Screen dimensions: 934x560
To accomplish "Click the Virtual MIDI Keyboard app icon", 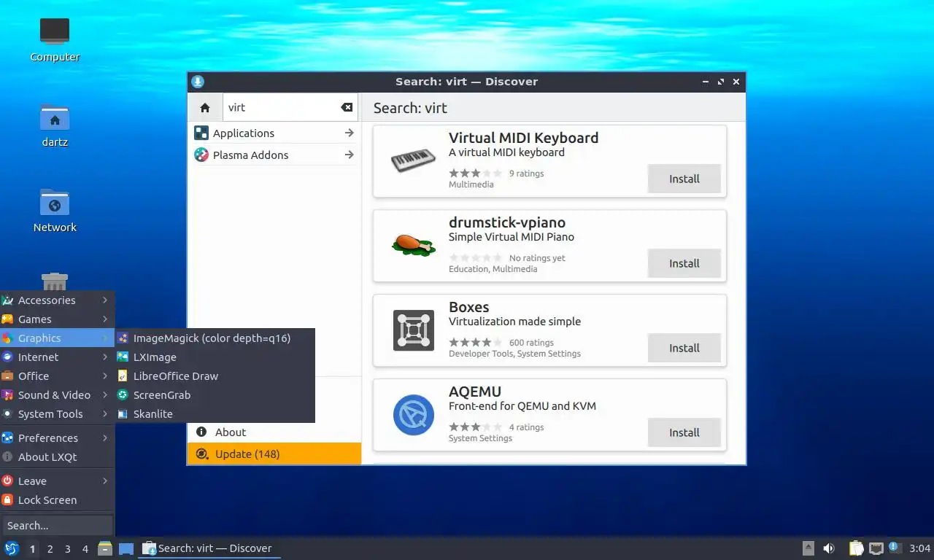I will point(414,160).
